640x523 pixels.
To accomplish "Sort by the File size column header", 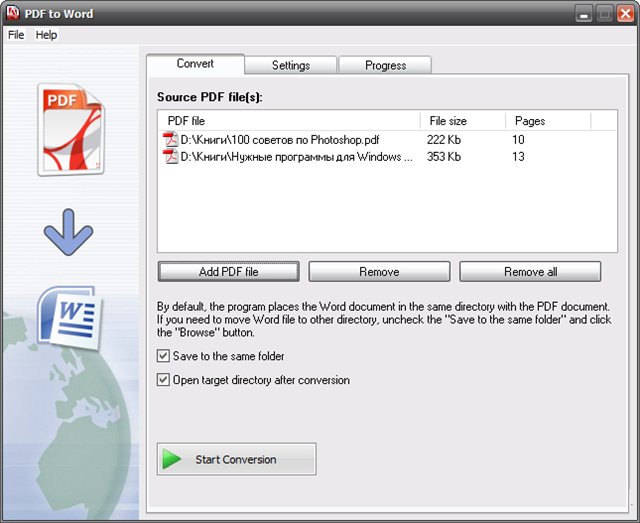I will 463,121.
